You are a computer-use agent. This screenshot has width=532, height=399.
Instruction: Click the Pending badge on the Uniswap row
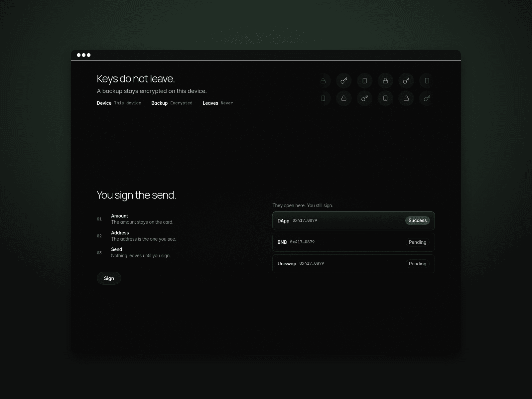tap(417, 264)
